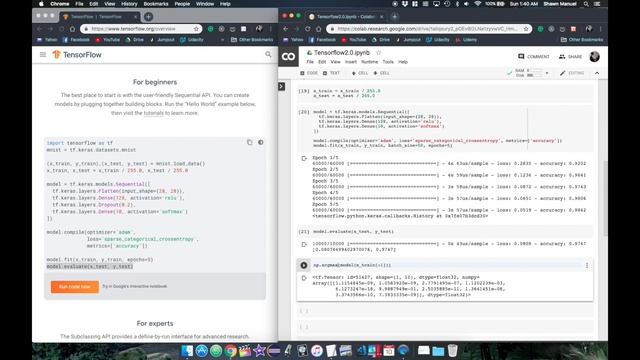Open a new tab in left Chrome window
The height and width of the screenshot is (360, 640).
coord(149,17)
